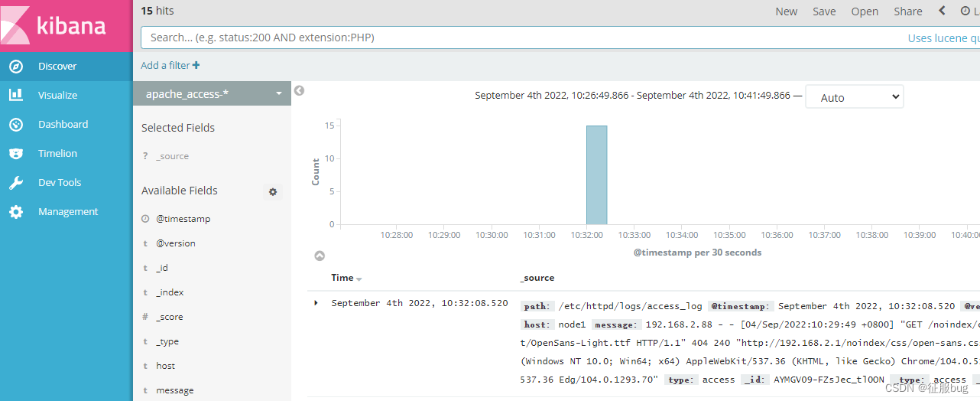The image size is (980, 401).
Task: Click the @version string type icon
Action: pos(145,243)
